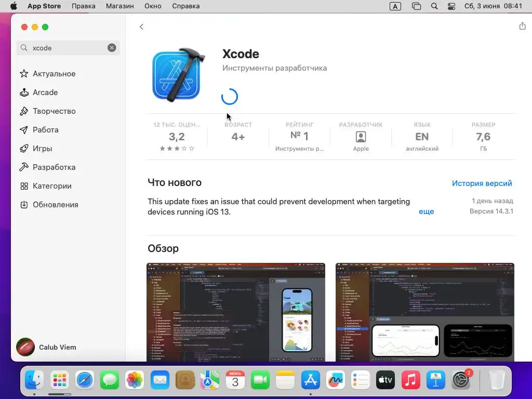Image resolution: width=532 pixels, height=399 pixels.
Task: Click the EN language entry
Action: [x=422, y=137]
